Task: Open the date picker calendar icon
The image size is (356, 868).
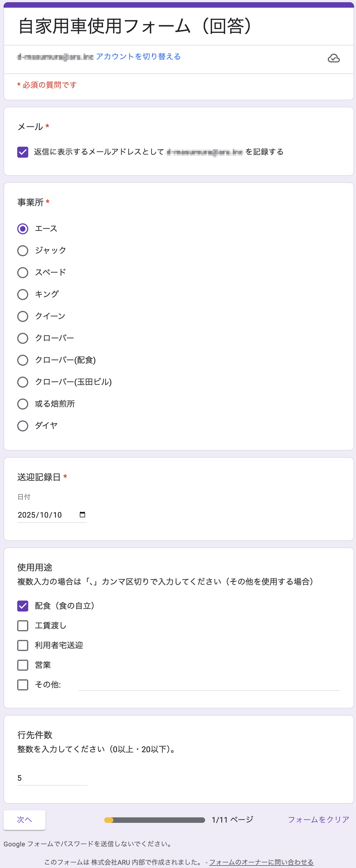Action: [x=82, y=515]
